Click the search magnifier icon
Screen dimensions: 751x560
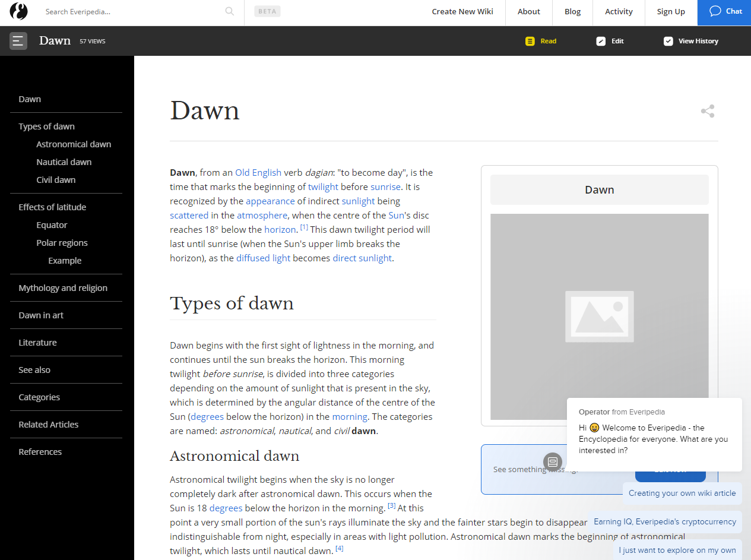(230, 11)
